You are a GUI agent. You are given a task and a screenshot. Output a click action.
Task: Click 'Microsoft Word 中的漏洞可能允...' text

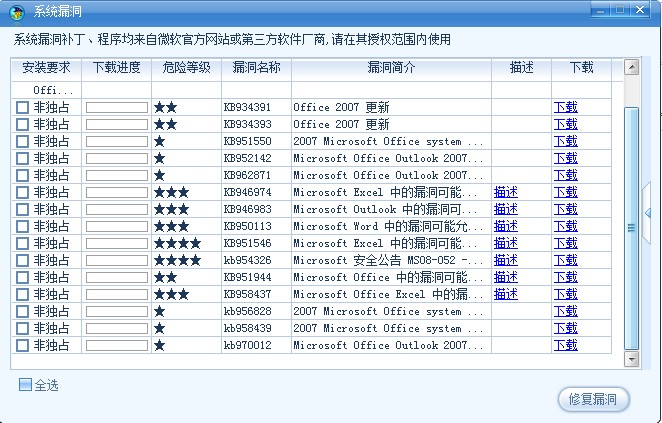point(388,226)
